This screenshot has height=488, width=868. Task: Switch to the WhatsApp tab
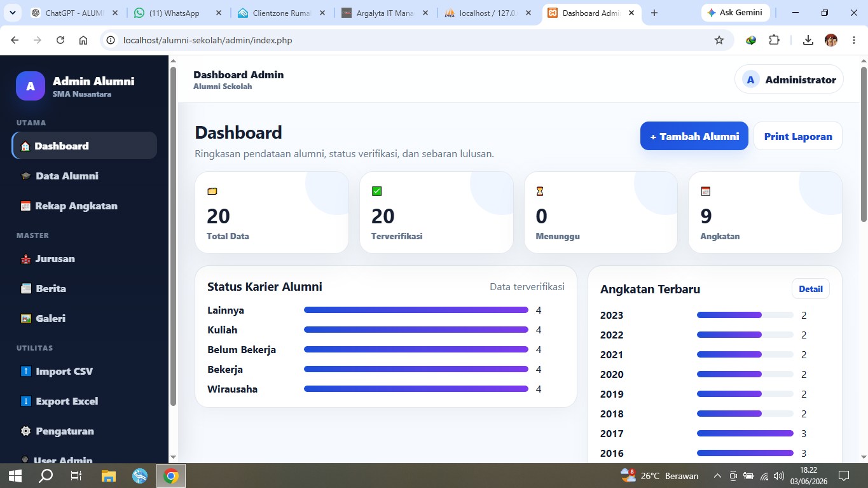pyautogui.click(x=178, y=13)
